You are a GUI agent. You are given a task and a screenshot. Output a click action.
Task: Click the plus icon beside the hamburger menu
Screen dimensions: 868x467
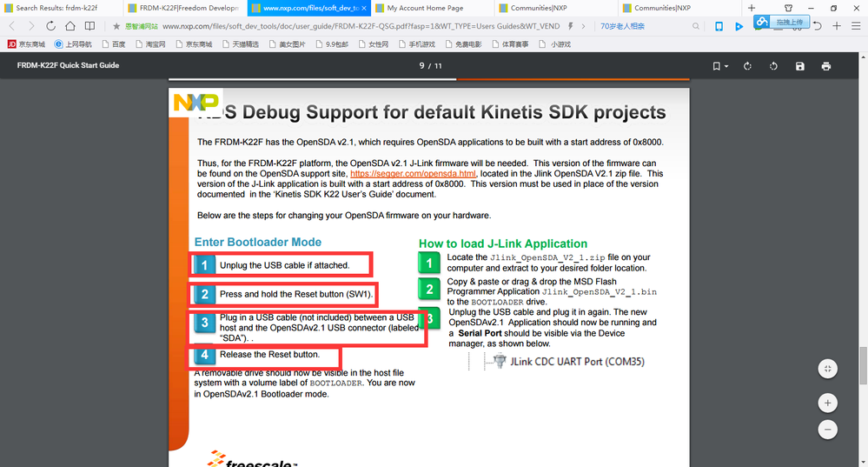point(837,26)
